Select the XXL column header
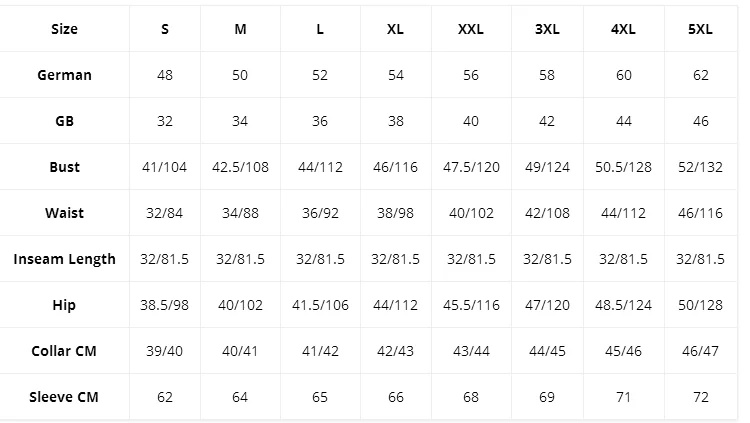750x423 pixels. (470, 29)
